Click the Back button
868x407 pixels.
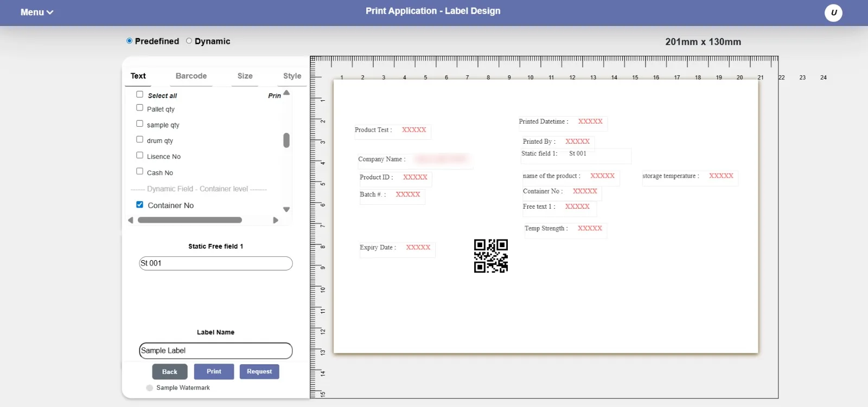pyautogui.click(x=170, y=372)
